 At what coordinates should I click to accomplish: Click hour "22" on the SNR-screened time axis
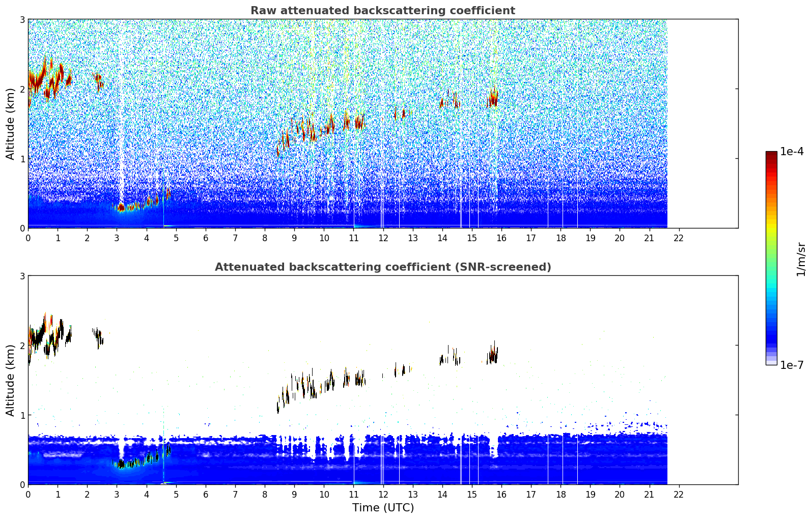(x=679, y=494)
